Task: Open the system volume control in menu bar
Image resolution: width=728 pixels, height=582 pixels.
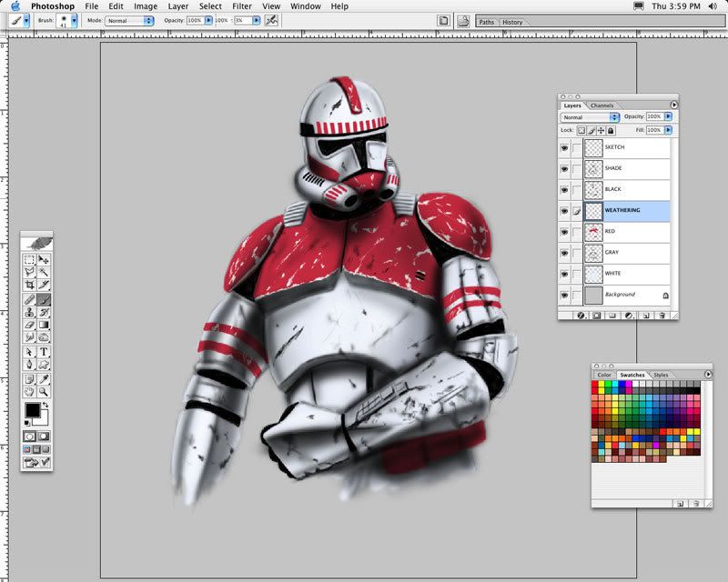Action: pyautogui.click(x=713, y=6)
